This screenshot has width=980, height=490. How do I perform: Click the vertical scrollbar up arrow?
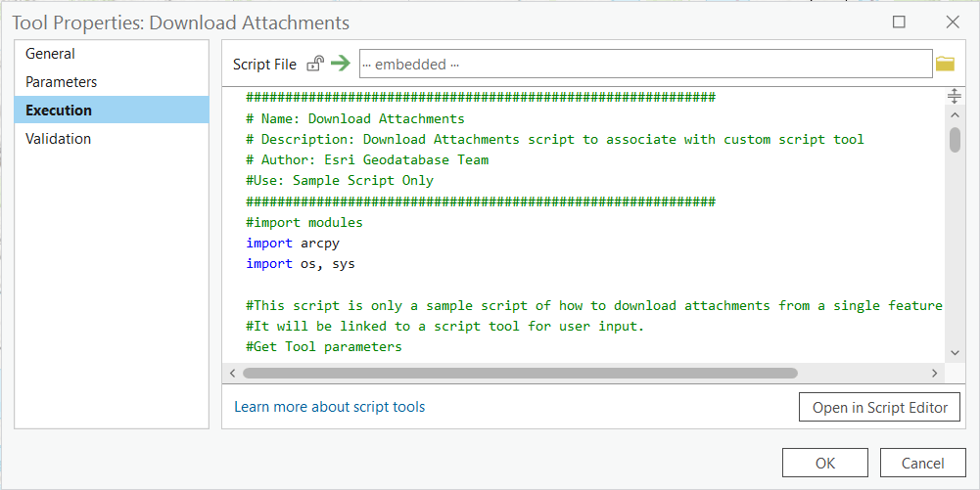955,114
